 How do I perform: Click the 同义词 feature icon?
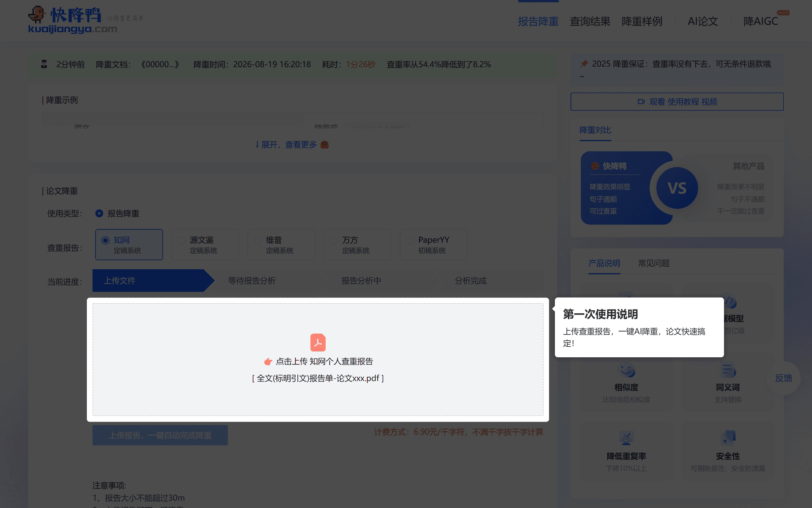[728, 370]
